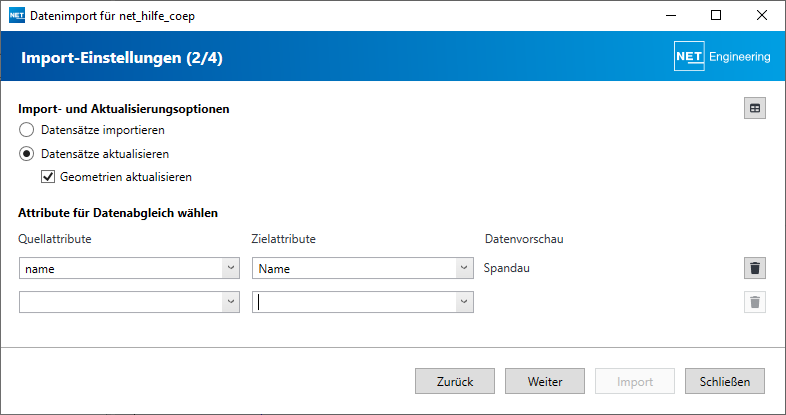Click the Import-Einstellungen (2/4) heading
Image resolution: width=786 pixels, height=415 pixels.
pos(122,58)
